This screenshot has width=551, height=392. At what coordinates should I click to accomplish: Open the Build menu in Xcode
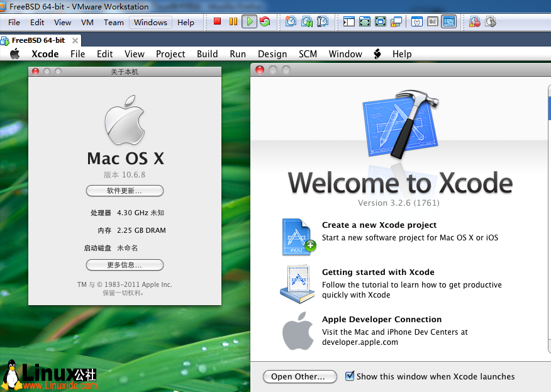[x=207, y=54]
